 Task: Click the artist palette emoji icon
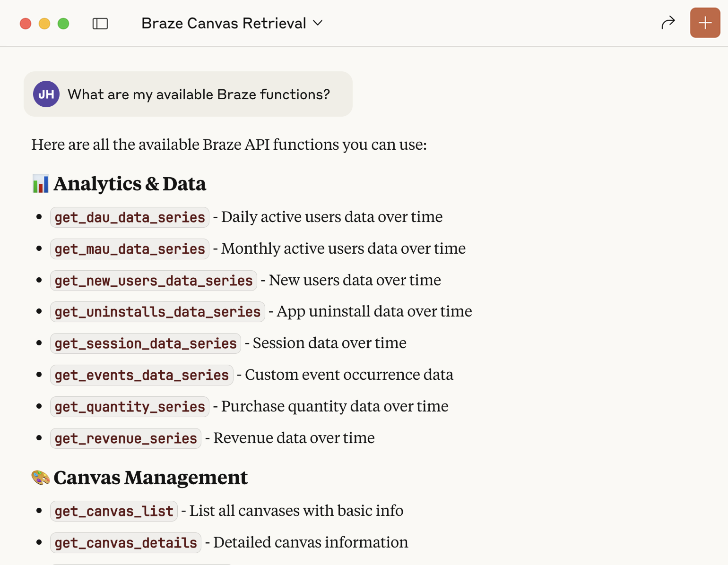pos(41,478)
